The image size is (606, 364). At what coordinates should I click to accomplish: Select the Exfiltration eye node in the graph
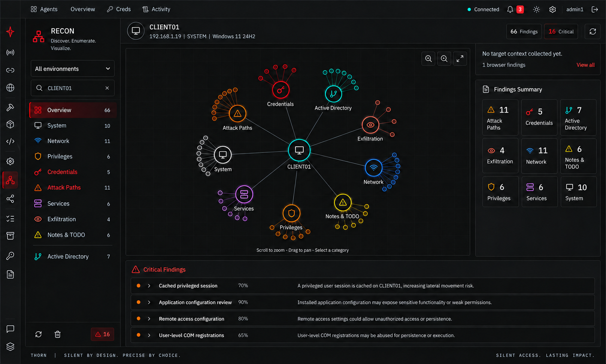(370, 125)
